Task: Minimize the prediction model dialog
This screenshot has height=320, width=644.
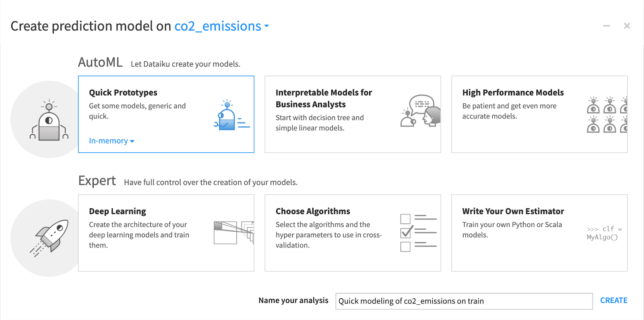Action: 606,26
